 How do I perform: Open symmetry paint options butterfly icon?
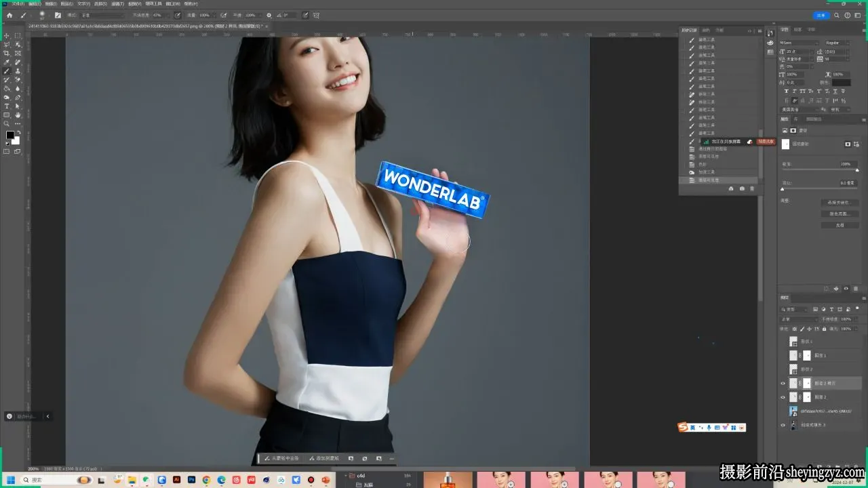click(x=316, y=15)
